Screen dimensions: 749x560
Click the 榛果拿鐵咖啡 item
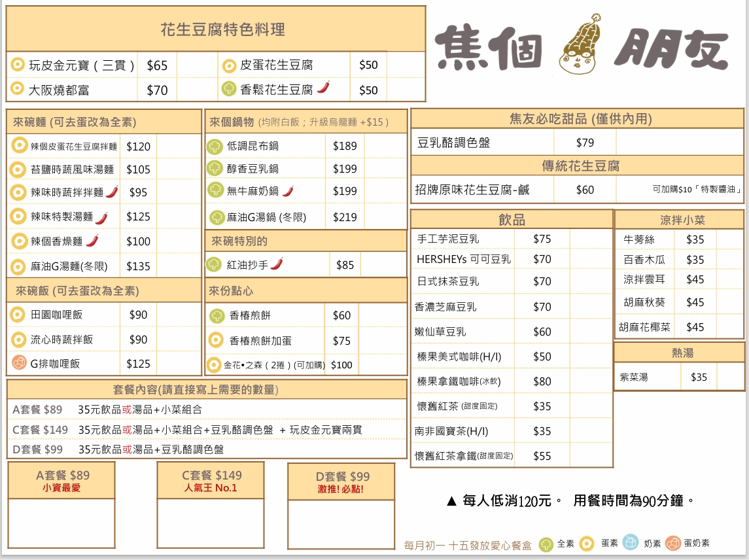(x=459, y=381)
